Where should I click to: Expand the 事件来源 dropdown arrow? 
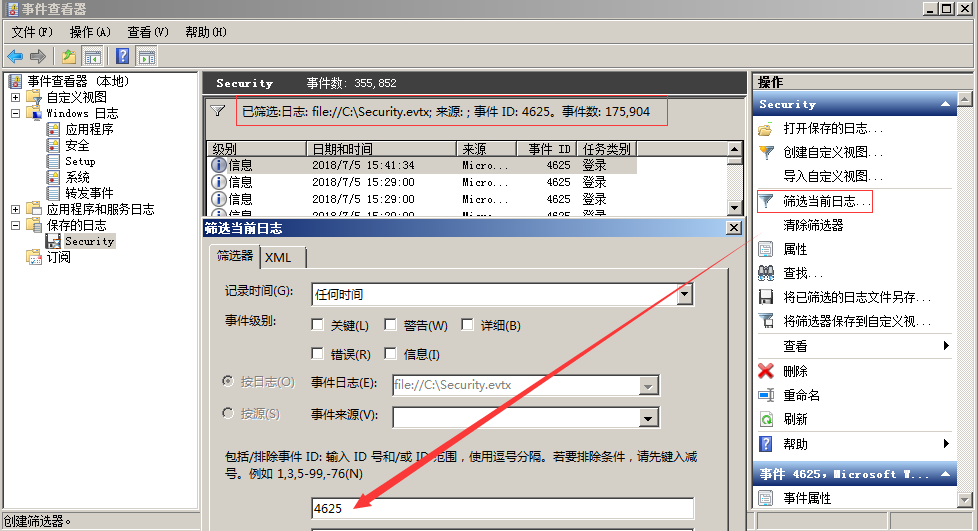coord(649,417)
